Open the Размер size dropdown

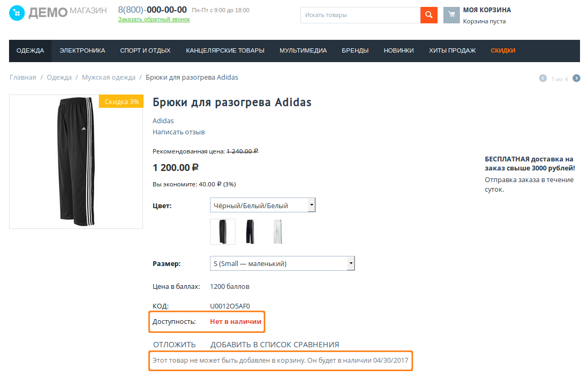(282, 263)
